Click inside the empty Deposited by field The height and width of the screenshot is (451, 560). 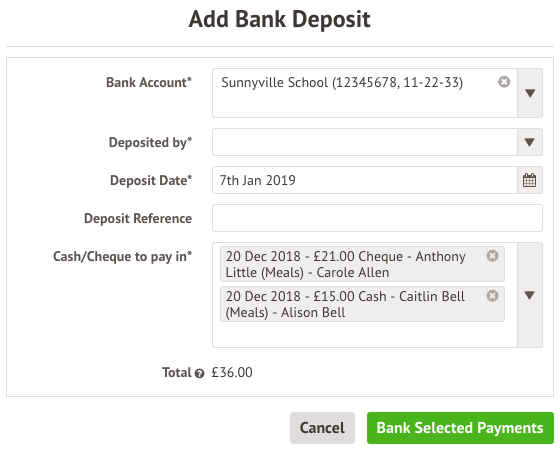coord(365,142)
